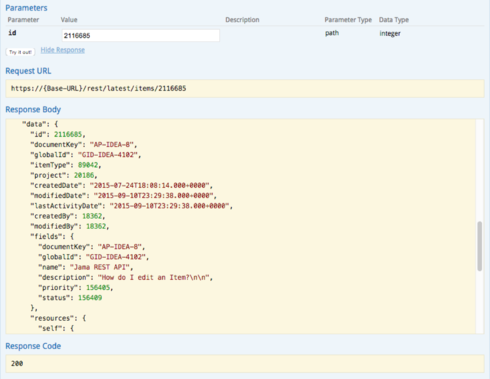This screenshot has width=490, height=379.
Task: Click the "modifiedBy": 18362 line
Action: pos(70,226)
